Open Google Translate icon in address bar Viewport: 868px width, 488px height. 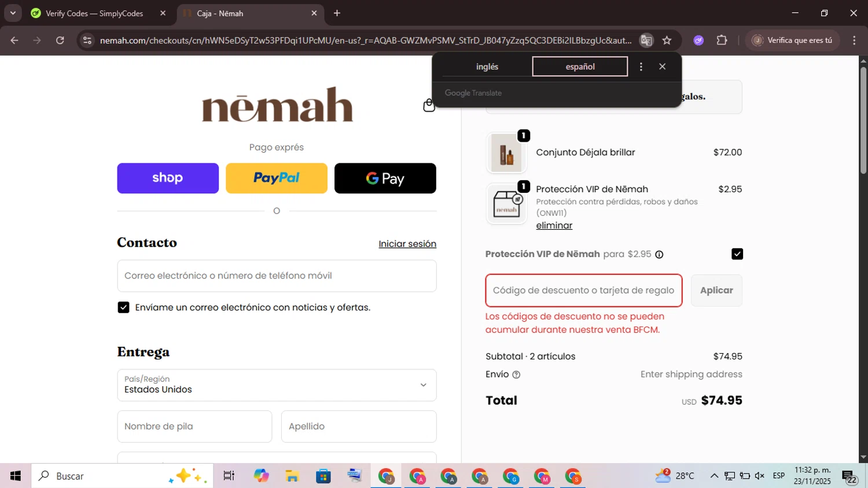point(646,41)
